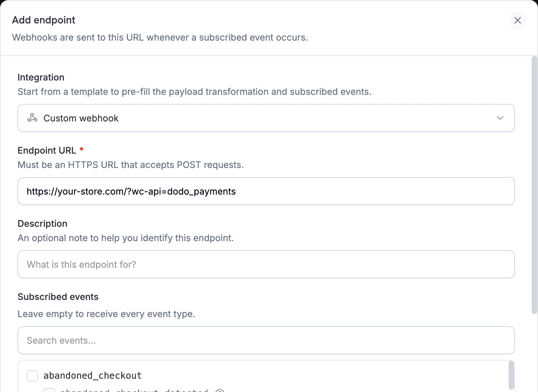The height and width of the screenshot is (392, 538).
Task: Click the Add endpoint title
Action: tap(44, 20)
